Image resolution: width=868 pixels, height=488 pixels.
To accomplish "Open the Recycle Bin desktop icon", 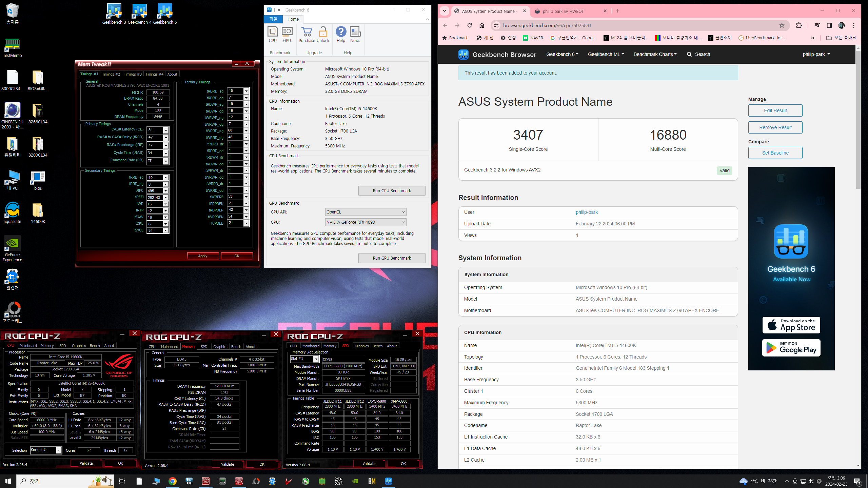I will tap(12, 14).
